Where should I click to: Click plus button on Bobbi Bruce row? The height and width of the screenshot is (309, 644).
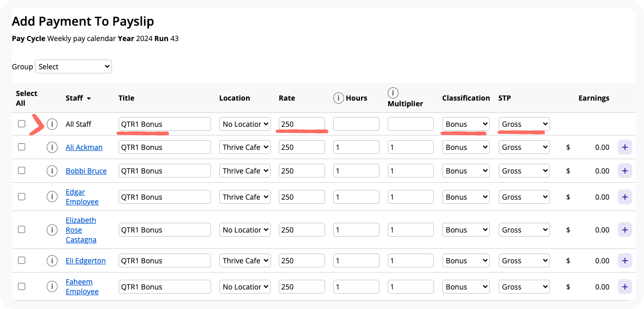coord(624,171)
